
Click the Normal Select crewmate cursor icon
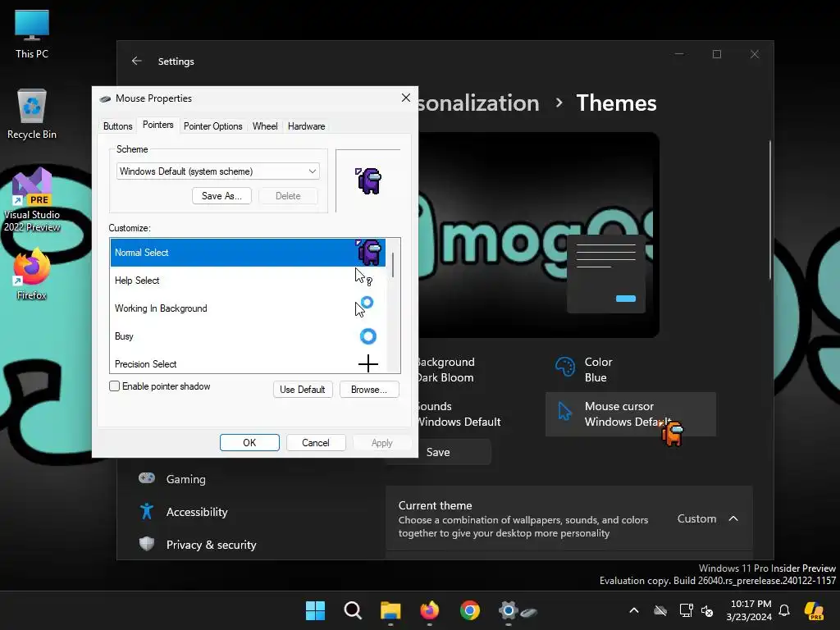(368, 253)
